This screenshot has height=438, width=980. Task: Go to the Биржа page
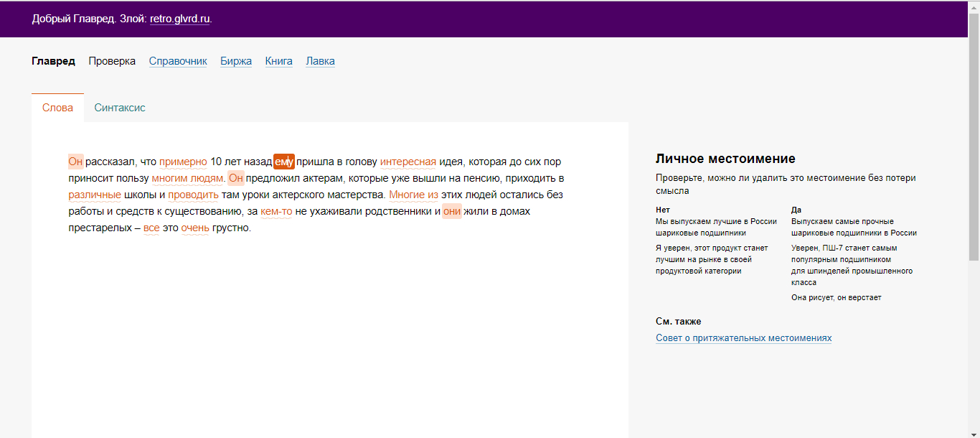[236, 61]
